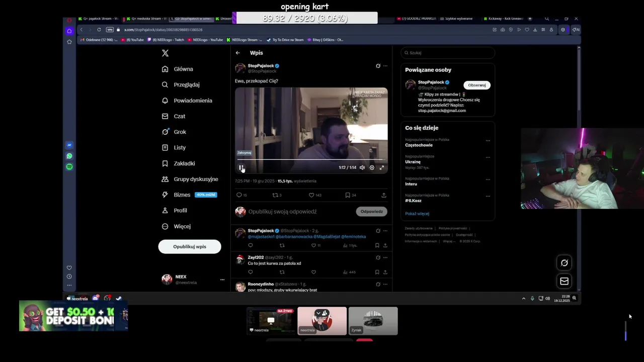
Task: Open Try To Drive na Steam bookmark
Action: [285, 40]
